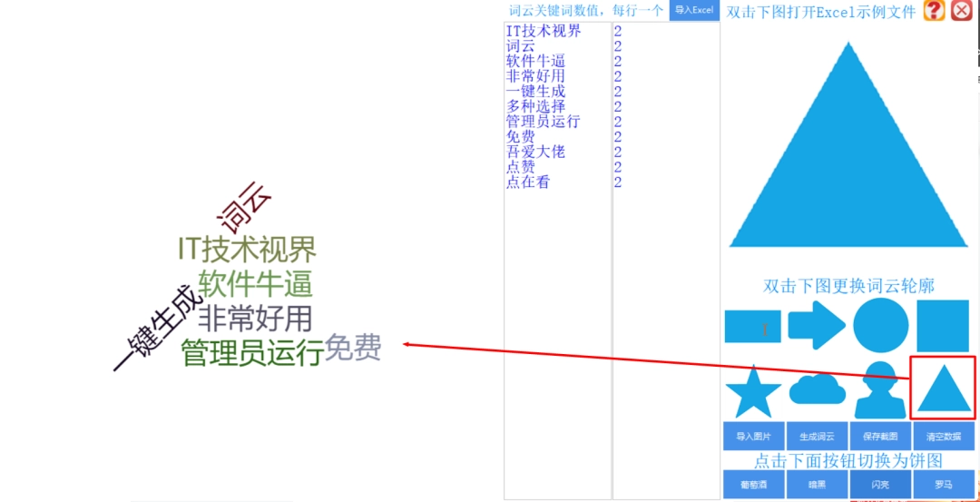The width and height of the screenshot is (980, 502).
Task: Click the 双击下图打开Excel示例文件 label
Action: (x=821, y=11)
